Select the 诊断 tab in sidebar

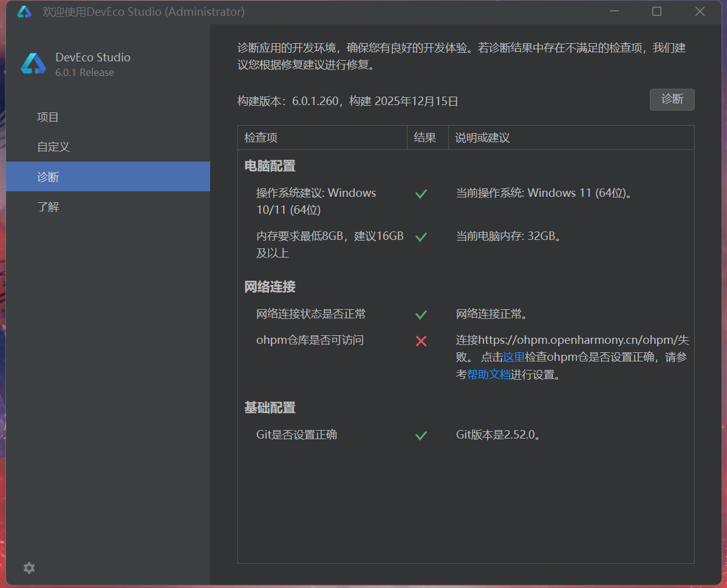click(108, 177)
